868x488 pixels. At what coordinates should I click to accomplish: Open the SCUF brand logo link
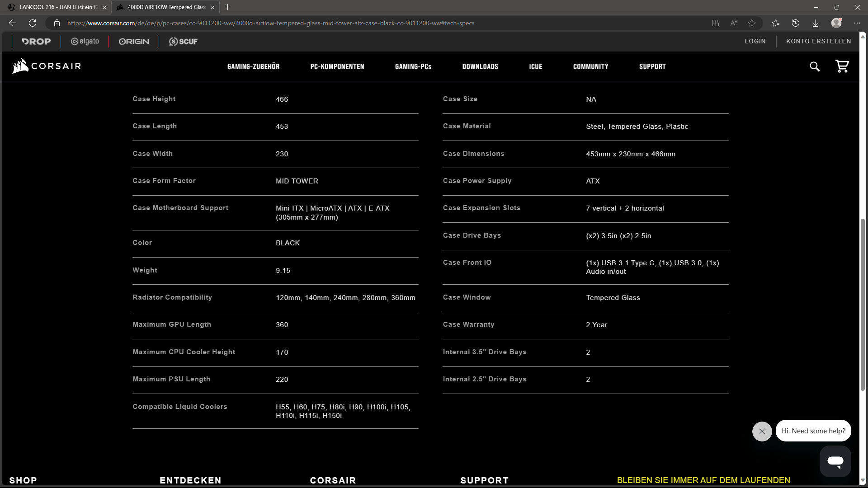tap(183, 41)
